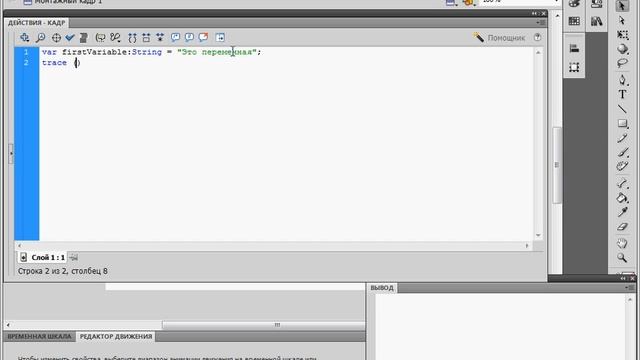Click Collapse selection icon

point(146,38)
